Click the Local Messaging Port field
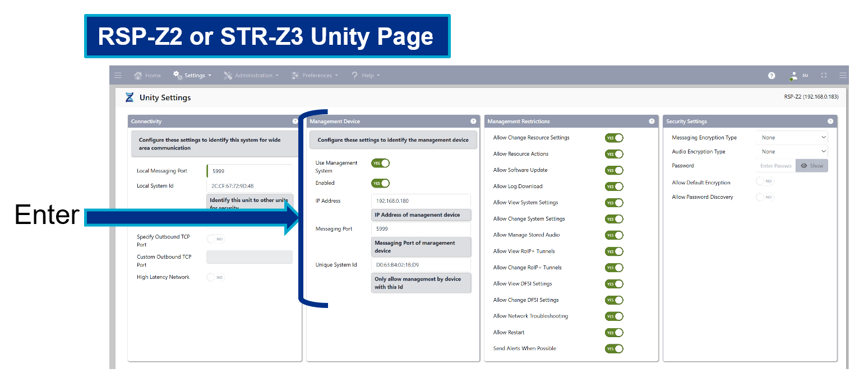Screen dimensions: 868x378 (250, 171)
